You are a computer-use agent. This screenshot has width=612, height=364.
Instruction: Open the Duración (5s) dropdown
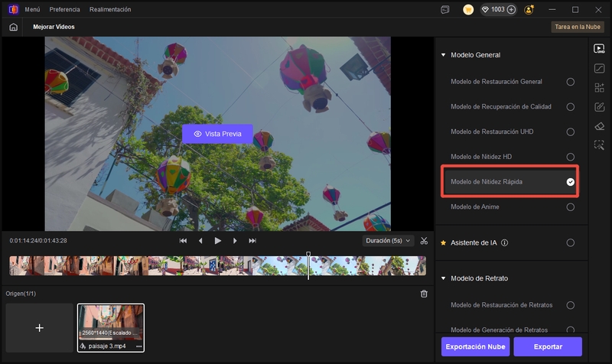click(x=388, y=240)
